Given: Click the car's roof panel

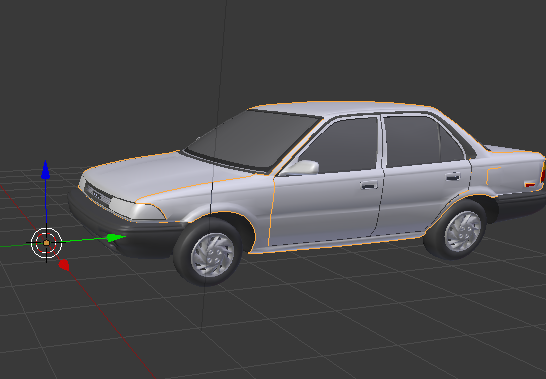Looking at the screenshot, I should click(x=343, y=109).
